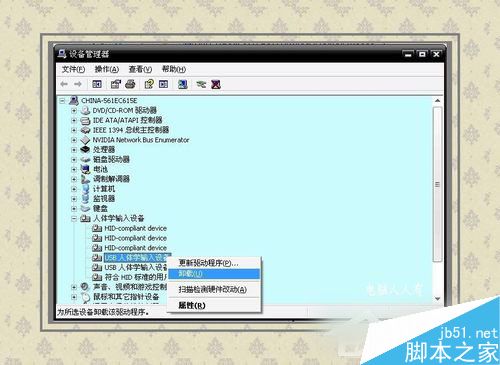Expand the 监视器 node
Image resolution: width=500 pixels, height=365 pixels.
[74, 199]
